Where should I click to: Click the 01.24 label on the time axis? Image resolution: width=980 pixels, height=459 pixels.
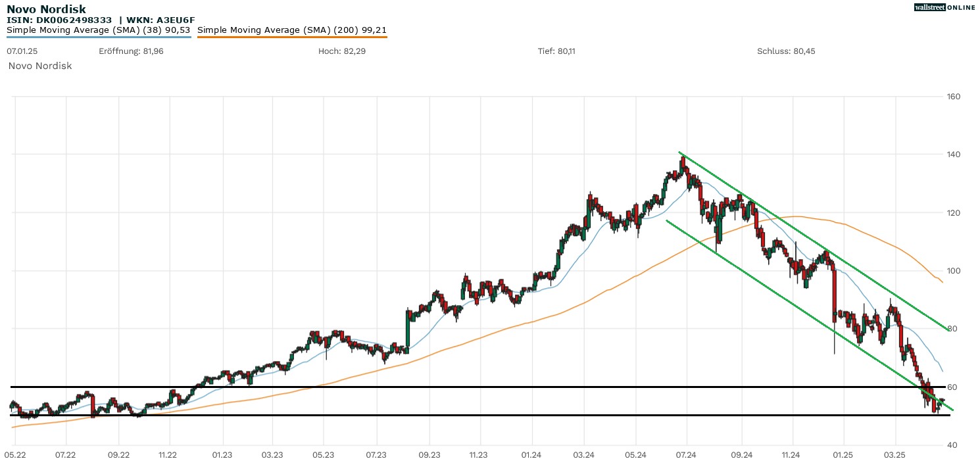click(x=531, y=454)
